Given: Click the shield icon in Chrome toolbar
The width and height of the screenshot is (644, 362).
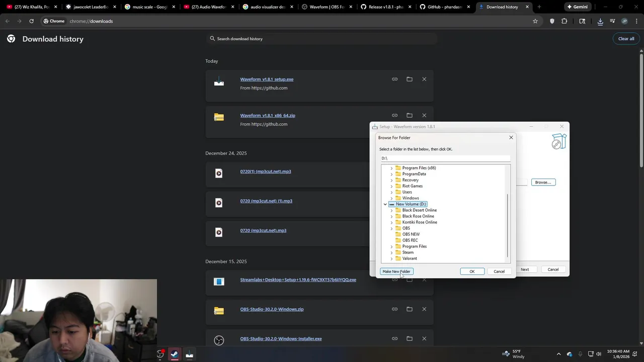Looking at the screenshot, I should (x=552, y=21).
